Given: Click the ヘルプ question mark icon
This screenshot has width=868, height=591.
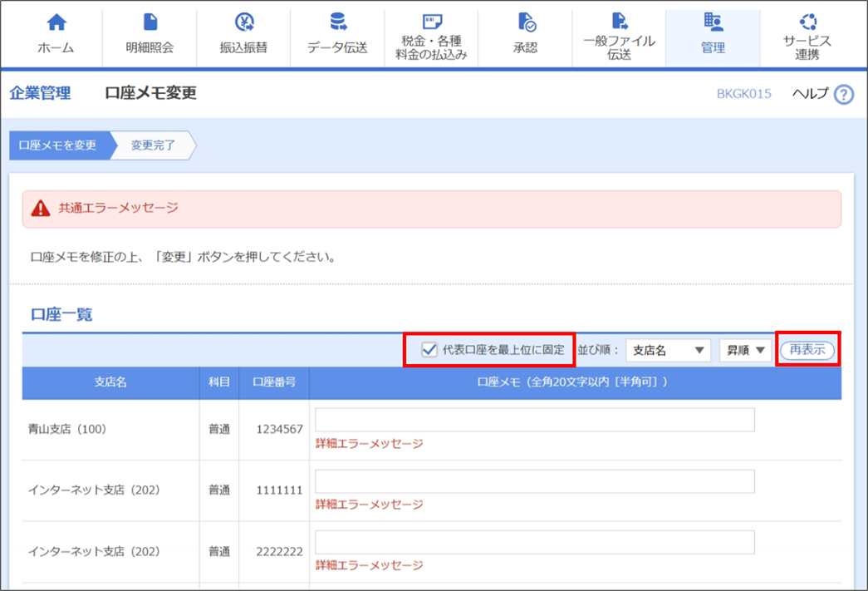Looking at the screenshot, I should (x=844, y=95).
